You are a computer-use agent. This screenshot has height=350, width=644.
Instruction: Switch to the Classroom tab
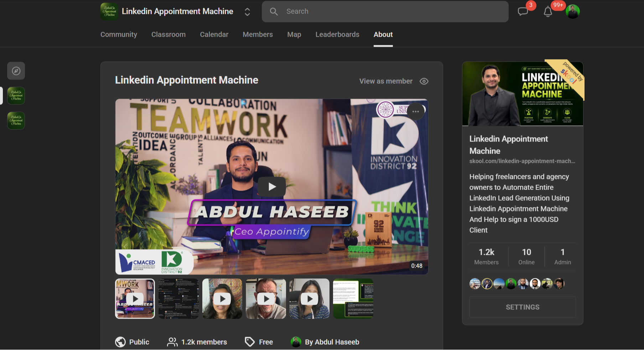pos(168,35)
